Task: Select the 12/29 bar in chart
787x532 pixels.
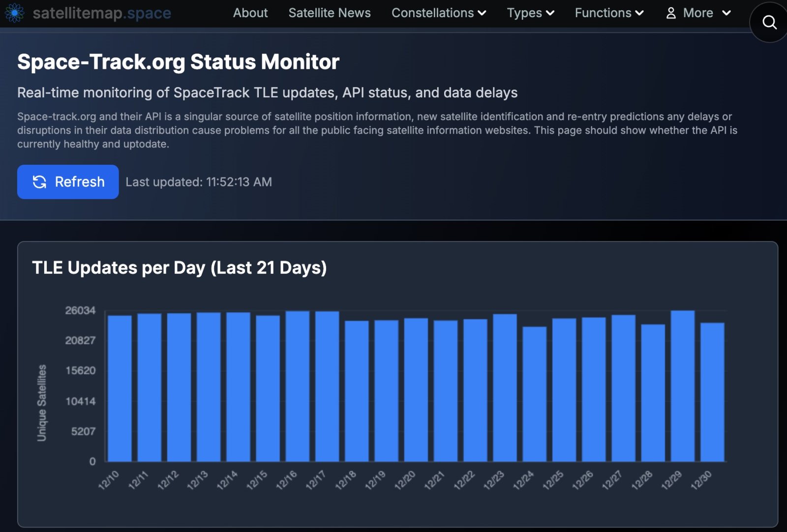Action: tap(683, 386)
